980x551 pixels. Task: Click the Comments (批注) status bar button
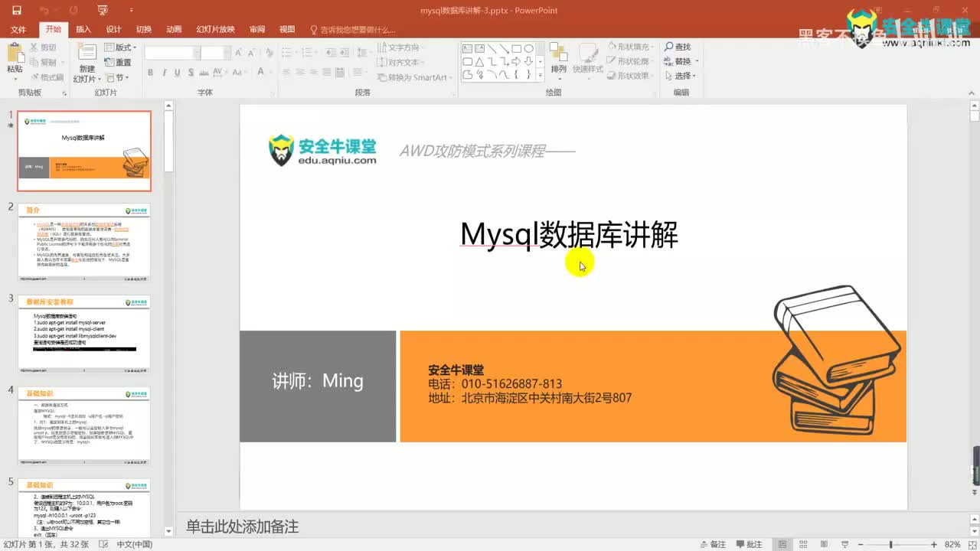[750, 544]
